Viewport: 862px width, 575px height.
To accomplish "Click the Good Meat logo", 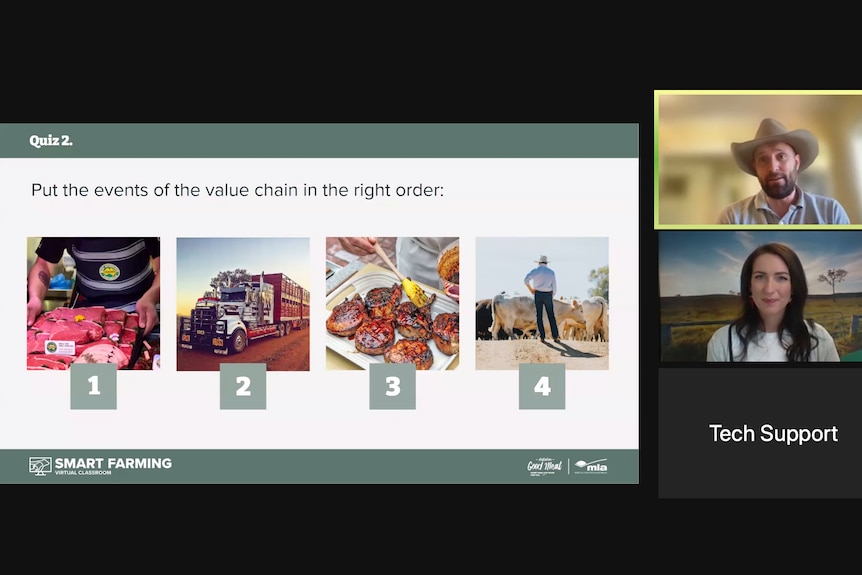I will click(544, 467).
